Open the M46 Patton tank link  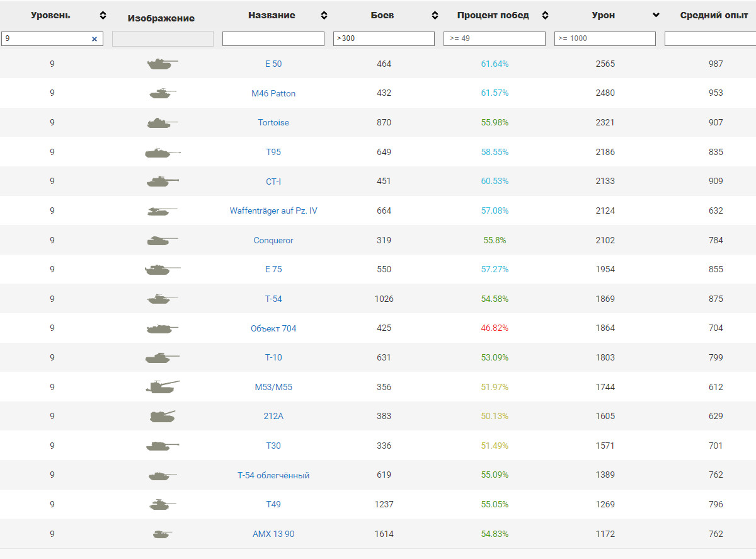(x=273, y=93)
